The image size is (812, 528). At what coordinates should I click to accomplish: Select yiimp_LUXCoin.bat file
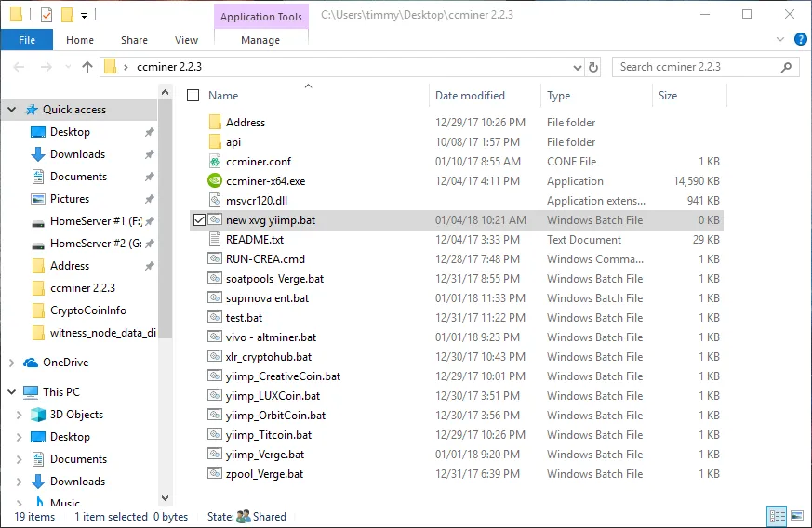[x=273, y=396]
